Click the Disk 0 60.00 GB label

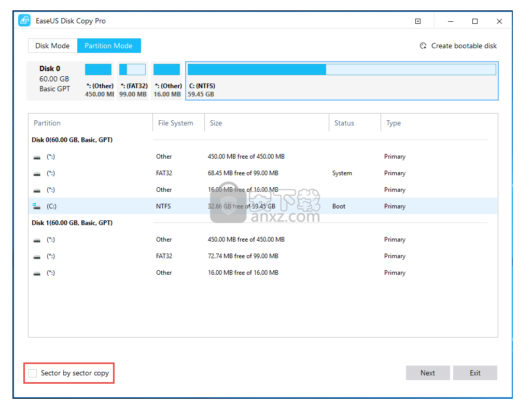point(54,79)
